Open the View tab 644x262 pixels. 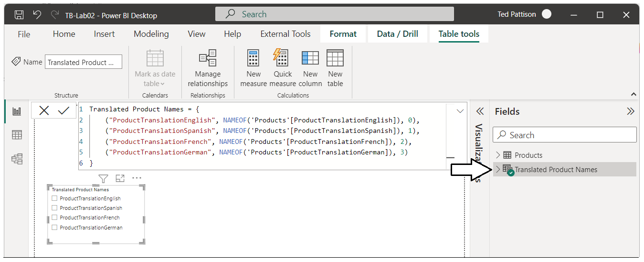click(197, 34)
